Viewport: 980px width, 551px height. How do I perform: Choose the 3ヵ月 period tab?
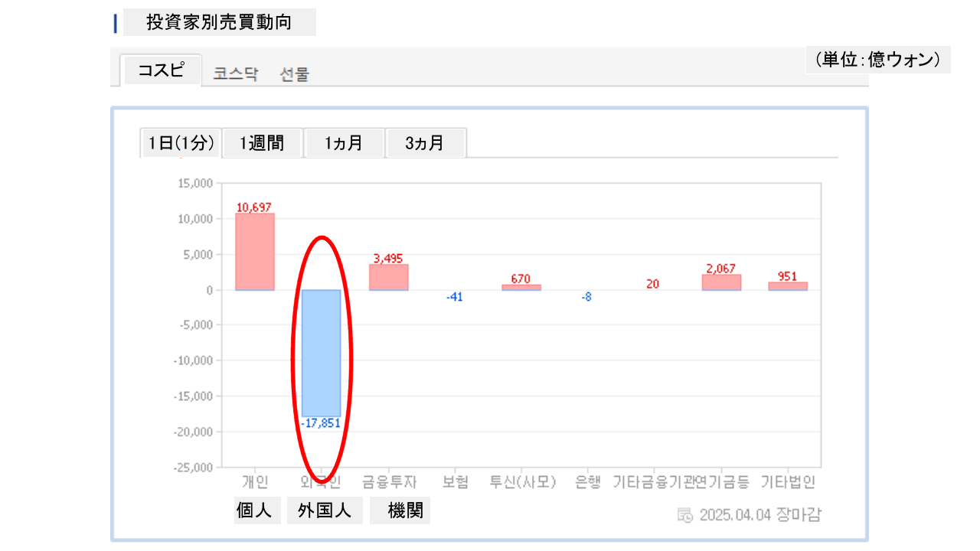click(x=425, y=143)
